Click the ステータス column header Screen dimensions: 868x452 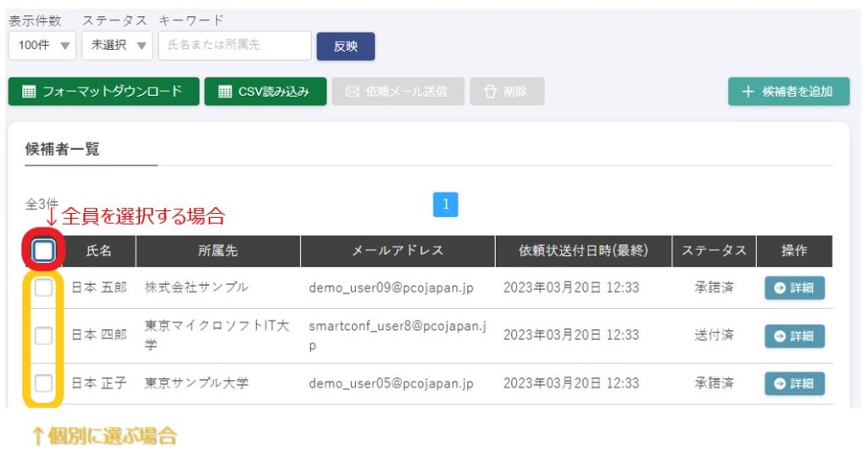[714, 251]
